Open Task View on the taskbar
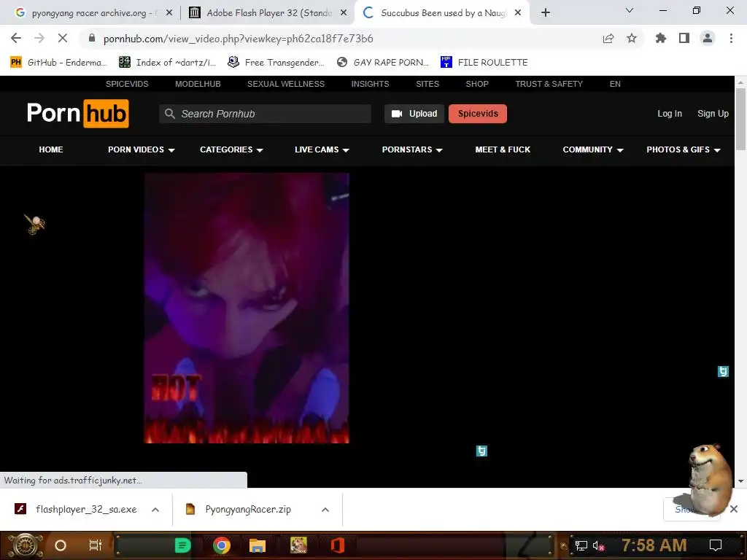 (96, 545)
